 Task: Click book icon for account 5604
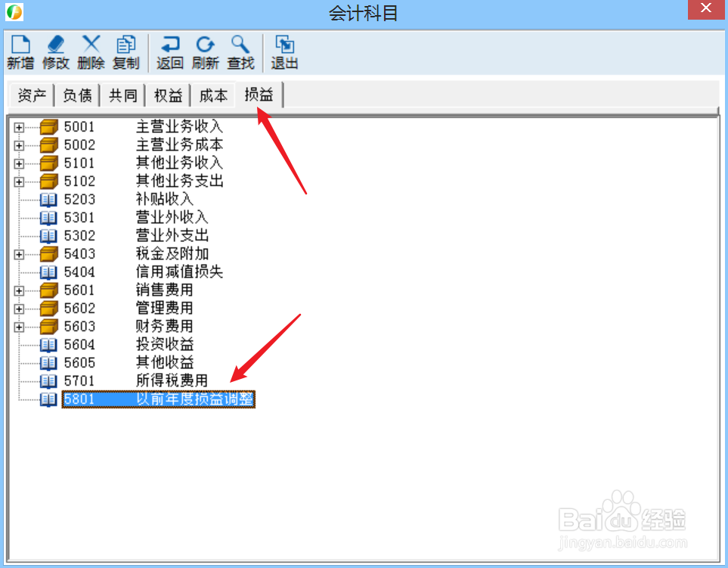pos(48,345)
